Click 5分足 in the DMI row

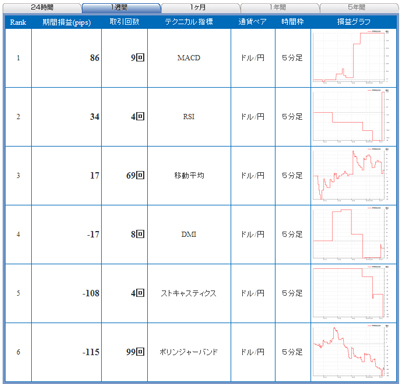point(292,234)
